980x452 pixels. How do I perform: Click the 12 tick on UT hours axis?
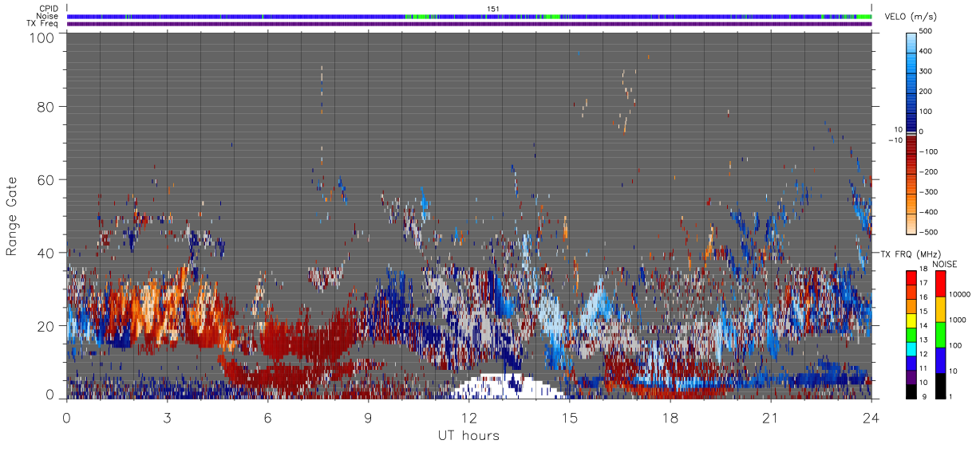[469, 418]
